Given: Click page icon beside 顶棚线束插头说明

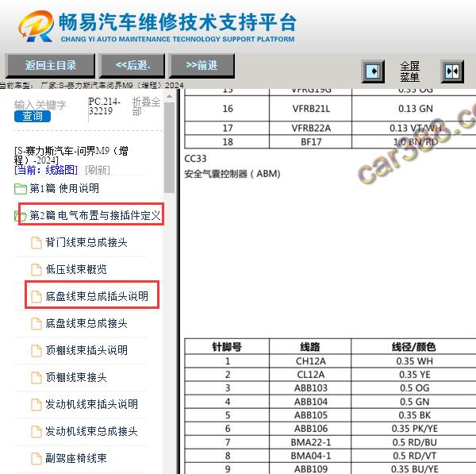Looking at the screenshot, I should (x=36, y=351).
